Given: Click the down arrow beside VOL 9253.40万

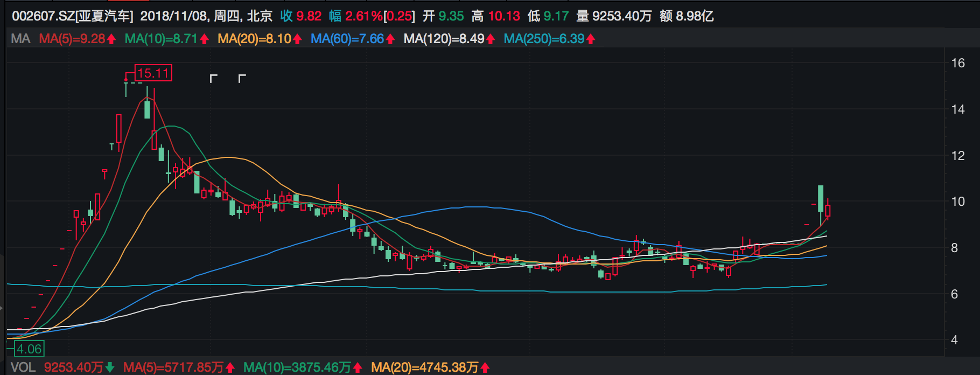Looking at the screenshot, I should click(110, 367).
